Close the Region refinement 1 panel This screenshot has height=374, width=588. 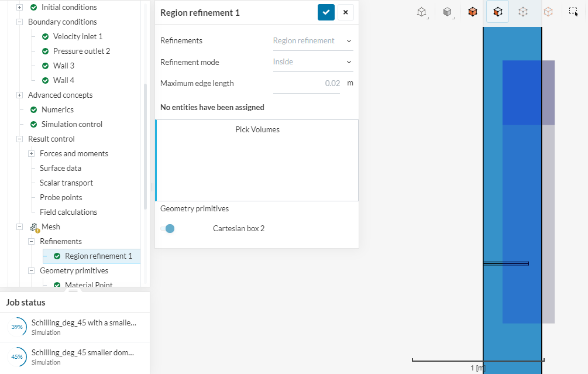click(346, 12)
